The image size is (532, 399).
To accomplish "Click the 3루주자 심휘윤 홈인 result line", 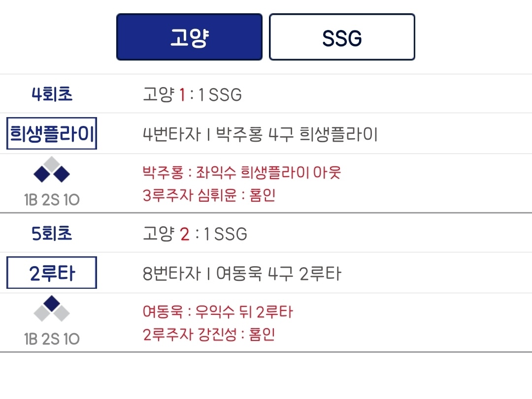I will 209,195.
